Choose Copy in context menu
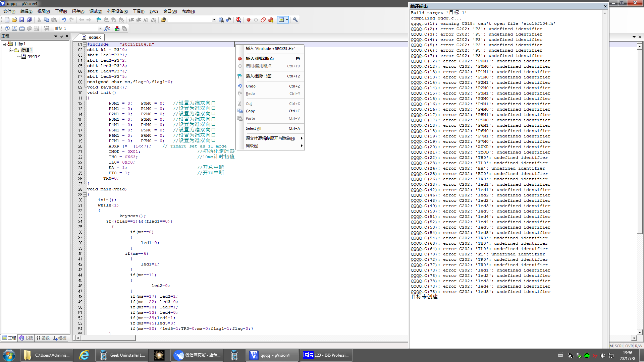 [270, 111]
